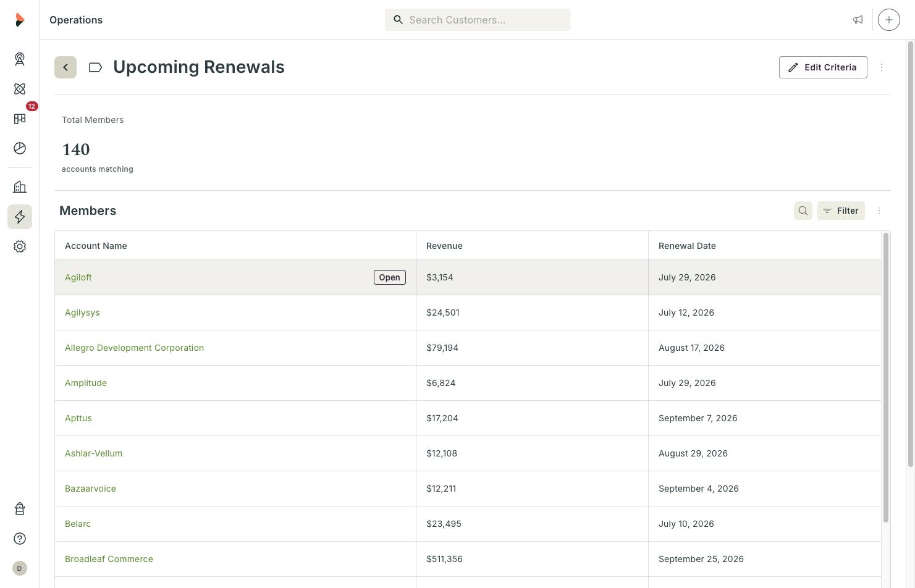Open the Ashlar-Vellum account link
This screenshot has height=588, width=915.
pyautogui.click(x=94, y=453)
